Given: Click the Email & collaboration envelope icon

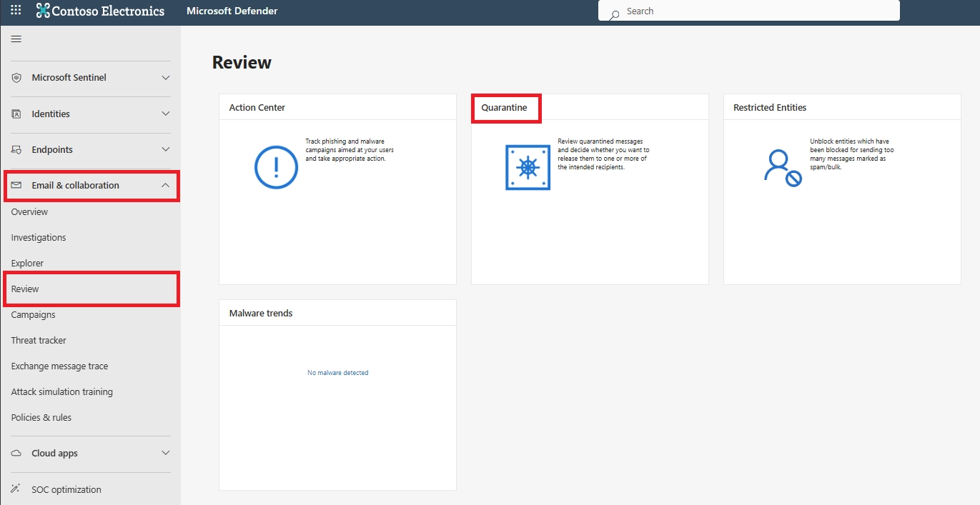Looking at the screenshot, I should 15,185.
